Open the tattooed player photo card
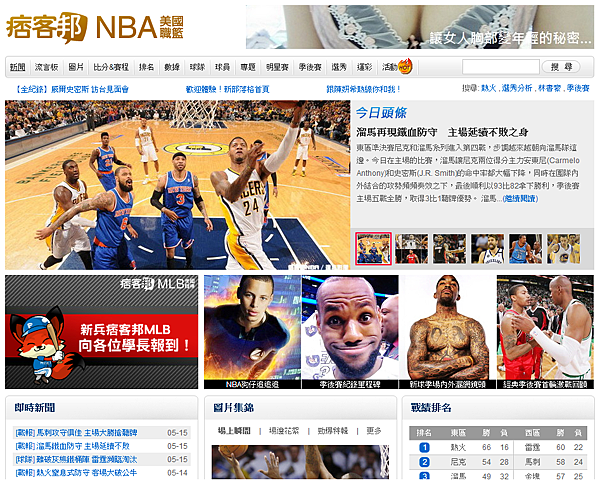 tap(448, 332)
